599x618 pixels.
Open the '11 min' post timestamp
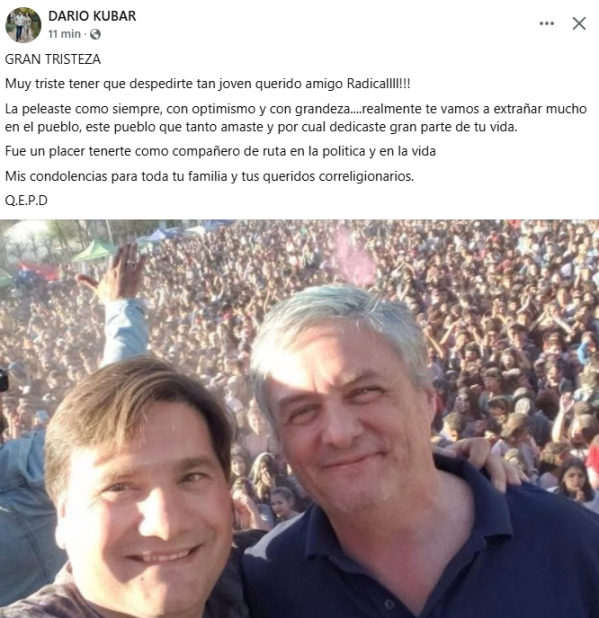(x=64, y=34)
